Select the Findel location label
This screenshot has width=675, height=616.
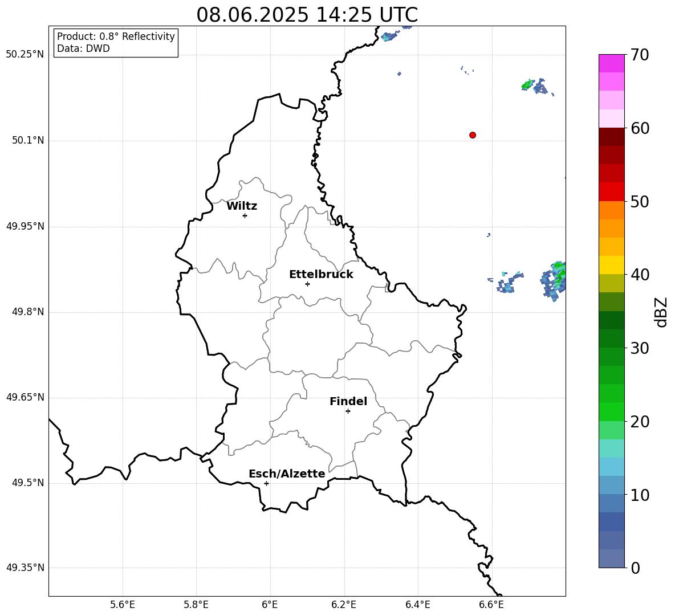pos(348,401)
